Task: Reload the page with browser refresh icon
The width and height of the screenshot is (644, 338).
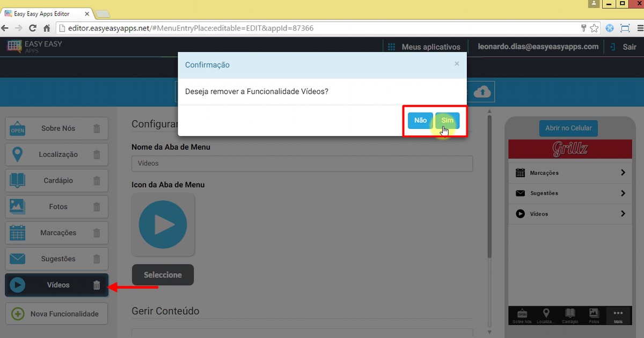Action: click(33, 28)
